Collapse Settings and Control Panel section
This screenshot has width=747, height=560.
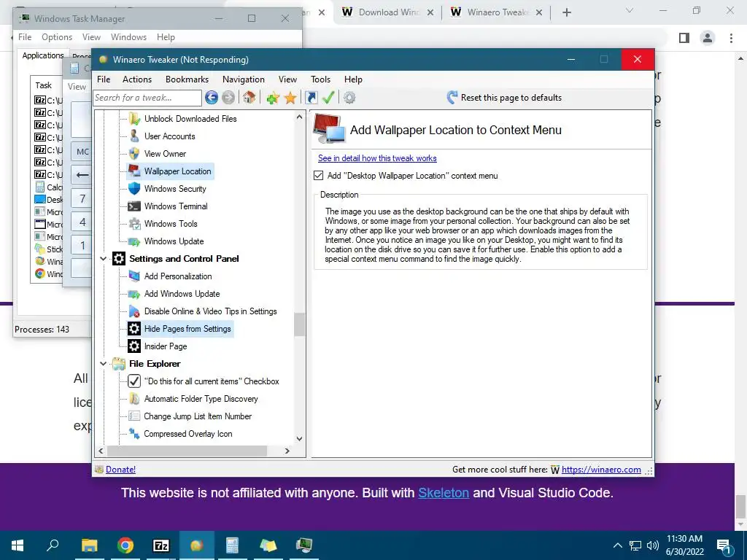pos(103,259)
